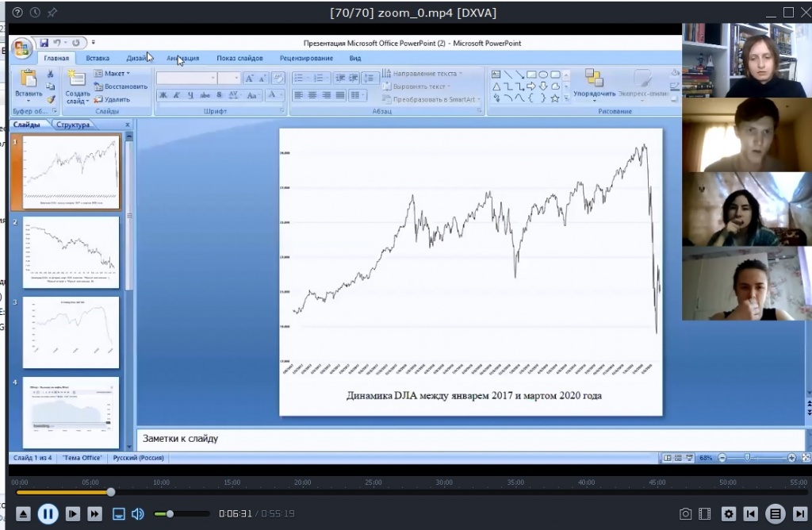Click the fast forward icon

click(x=94, y=513)
